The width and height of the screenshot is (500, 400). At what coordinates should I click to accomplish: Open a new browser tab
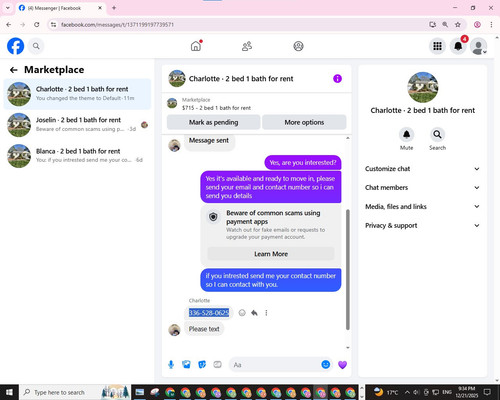tap(114, 8)
